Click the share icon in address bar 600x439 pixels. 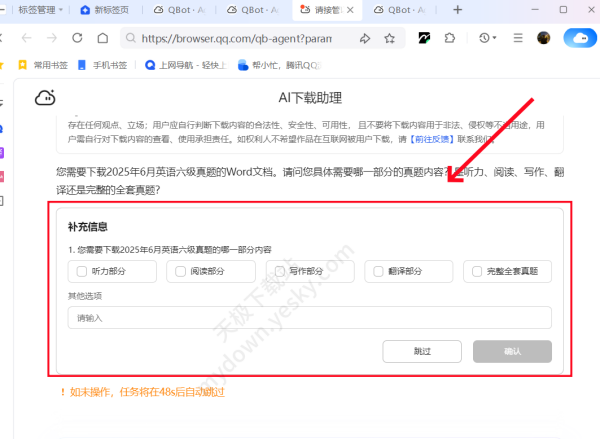[x=364, y=38]
